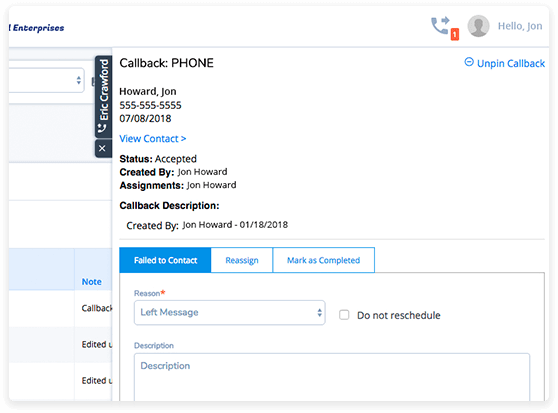Switch to the Reassign tab
Viewport: 558px width, 413px height.
click(242, 260)
